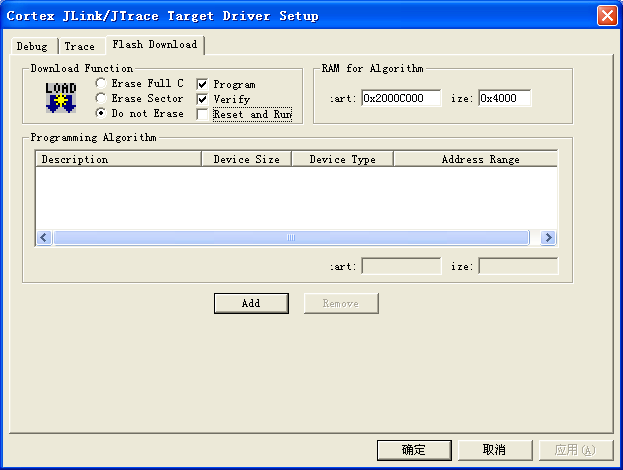The width and height of the screenshot is (623, 470).
Task: Select the Flash Download tab
Action: point(155,44)
